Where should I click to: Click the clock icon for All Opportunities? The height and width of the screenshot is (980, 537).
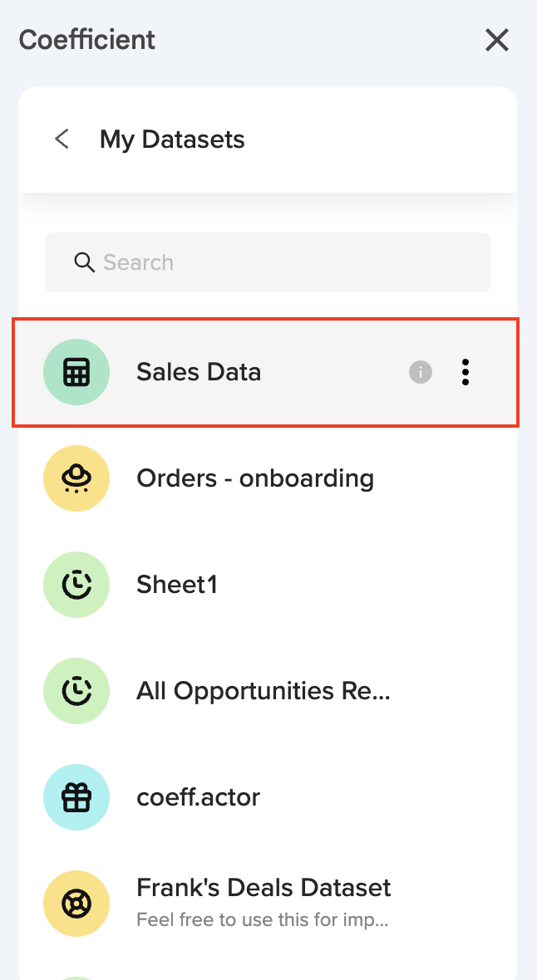76,691
